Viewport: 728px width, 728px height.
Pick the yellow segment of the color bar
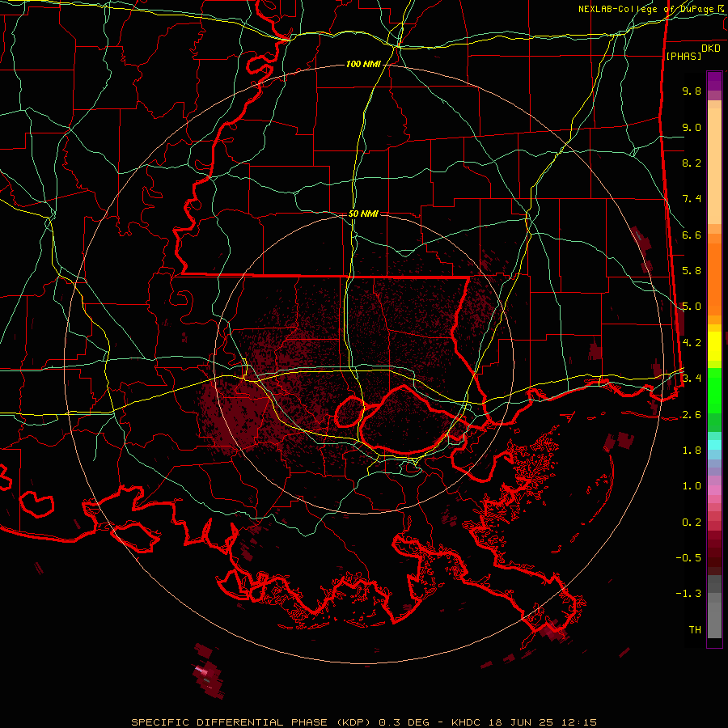(714, 346)
